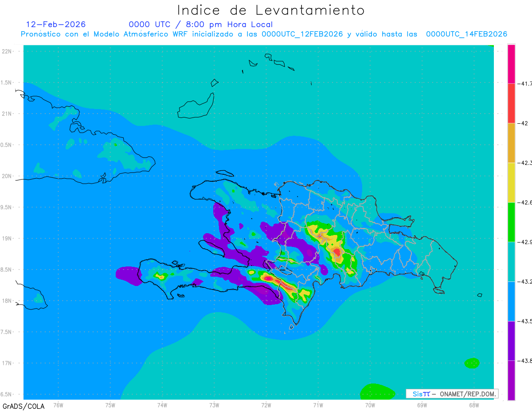Click the title "Indice de Levantamiento"

click(x=271, y=10)
